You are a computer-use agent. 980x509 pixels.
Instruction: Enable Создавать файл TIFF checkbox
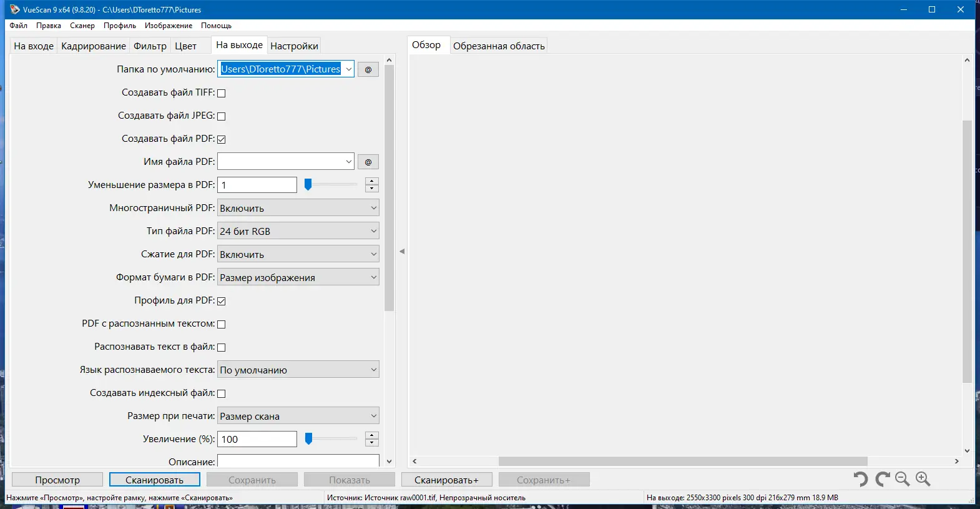coord(221,93)
